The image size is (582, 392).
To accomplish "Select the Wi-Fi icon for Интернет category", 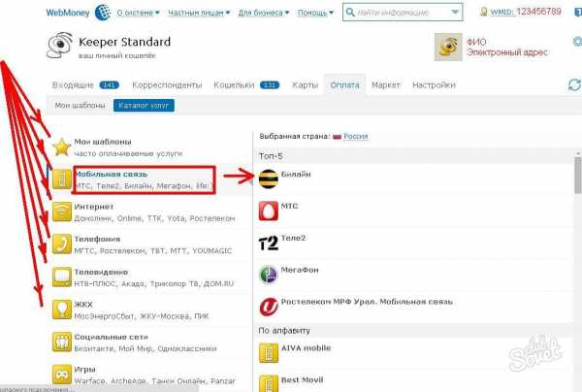I will click(x=62, y=212).
